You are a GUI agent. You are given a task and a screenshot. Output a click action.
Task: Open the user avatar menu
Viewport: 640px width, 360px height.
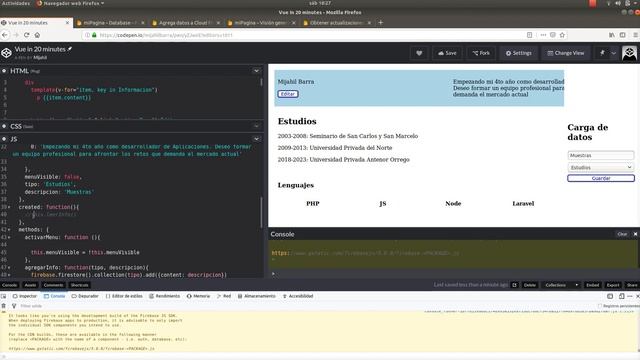629,53
